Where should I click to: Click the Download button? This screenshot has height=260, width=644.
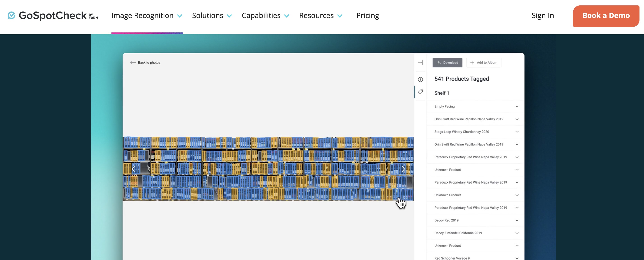(x=447, y=62)
